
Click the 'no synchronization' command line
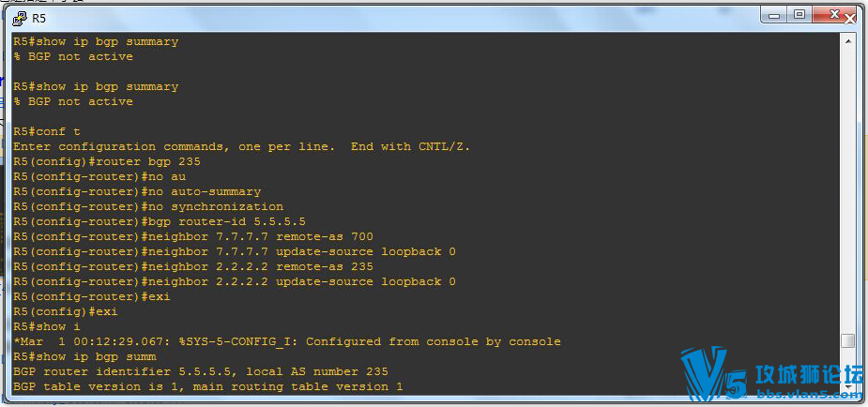point(148,206)
